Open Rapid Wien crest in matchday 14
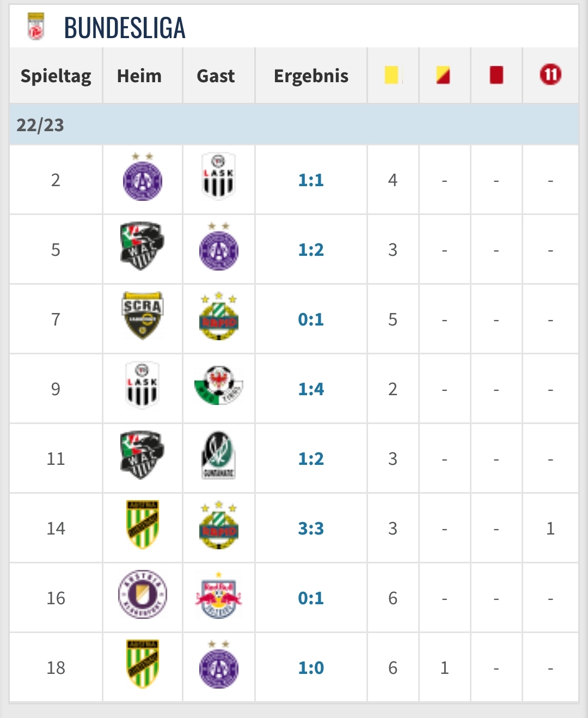This screenshot has height=718, width=588. [218, 525]
